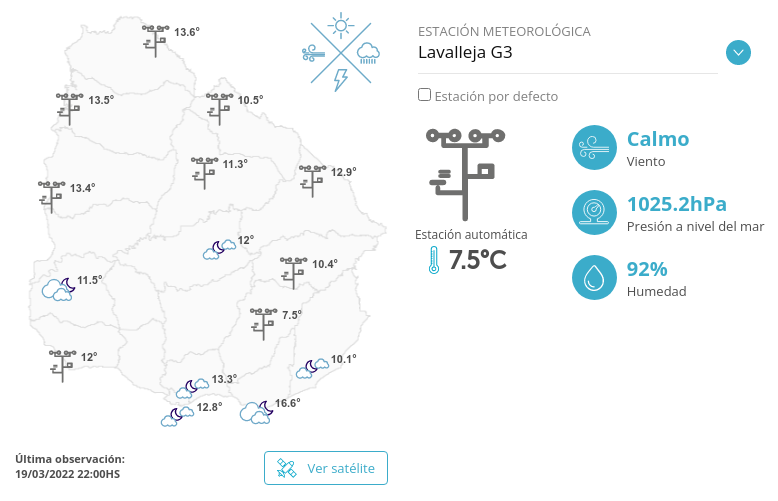Screen dimensions: 778x501
Task: Click the station icon at 11.3°
Action: (x=204, y=173)
